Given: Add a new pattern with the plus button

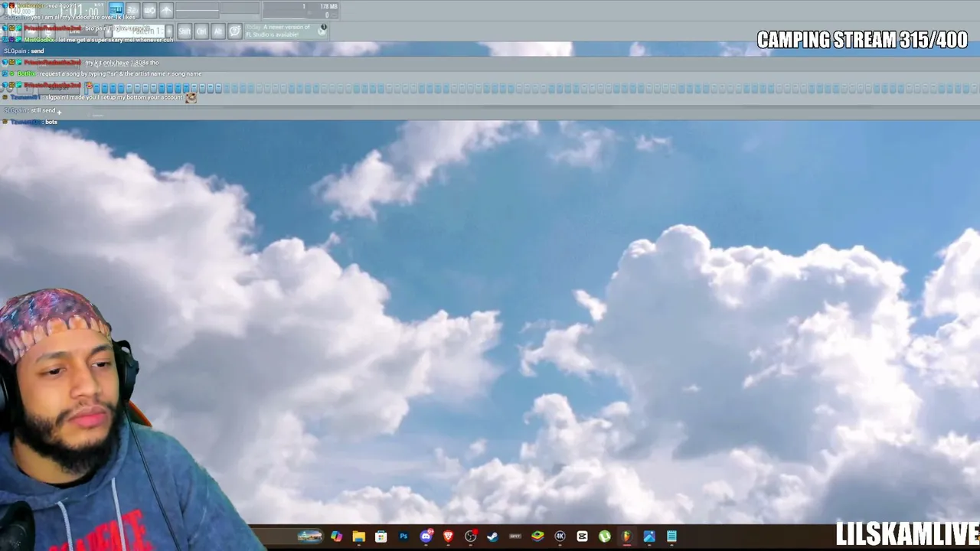Looking at the screenshot, I should click(x=169, y=31).
